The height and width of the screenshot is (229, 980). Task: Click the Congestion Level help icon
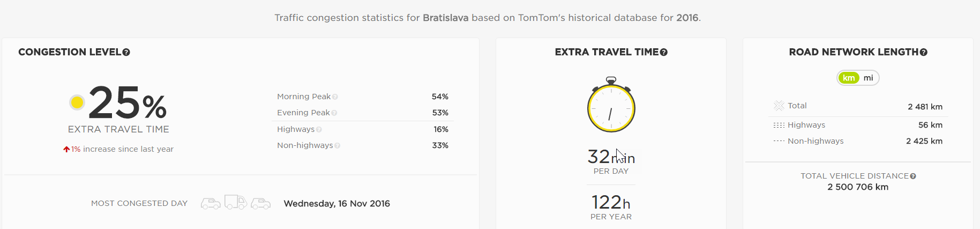126,53
